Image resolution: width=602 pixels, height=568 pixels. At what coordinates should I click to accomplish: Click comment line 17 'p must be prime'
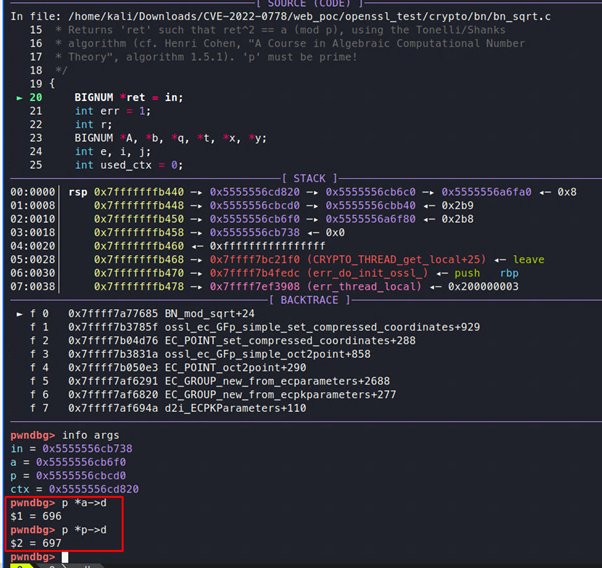[207, 57]
